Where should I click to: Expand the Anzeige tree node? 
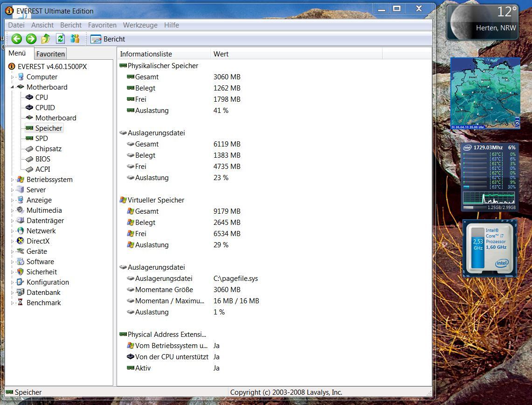point(12,200)
